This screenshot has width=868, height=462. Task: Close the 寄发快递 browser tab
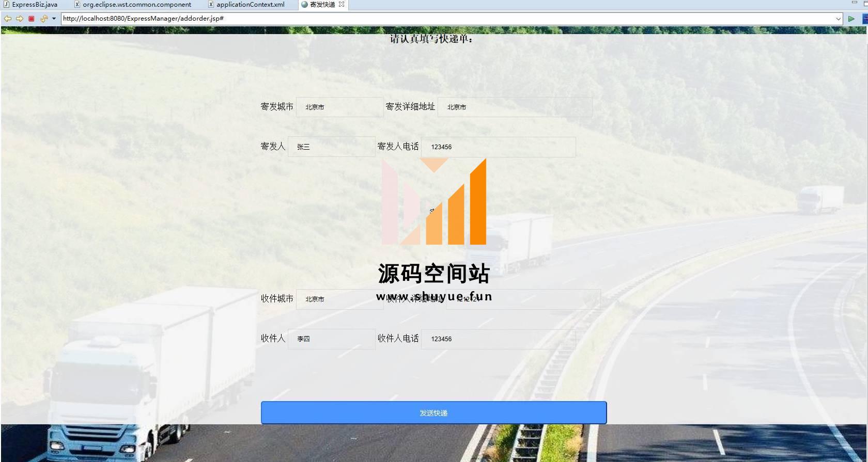coord(342,4)
